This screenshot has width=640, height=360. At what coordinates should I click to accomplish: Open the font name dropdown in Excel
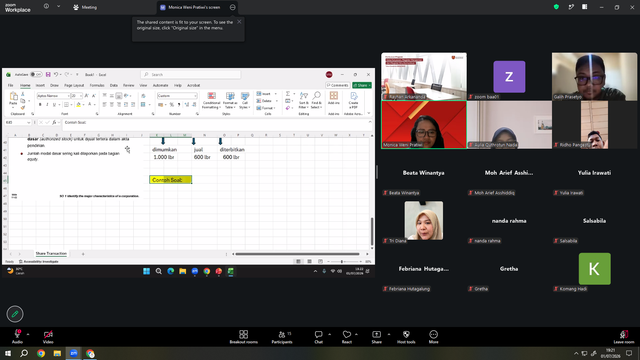pyautogui.click(x=68, y=96)
